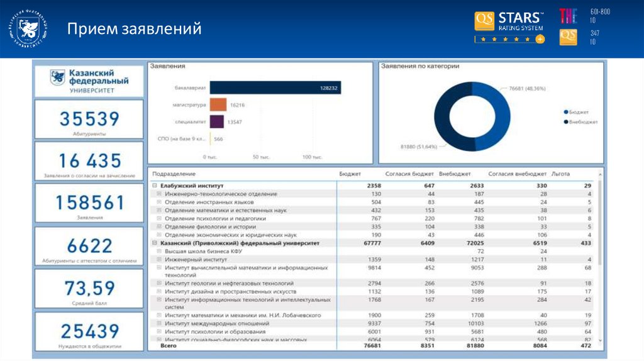This screenshot has height=361, width=644.
Task: Click the 9814 Бюджет cell
Action: click(x=374, y=268)
